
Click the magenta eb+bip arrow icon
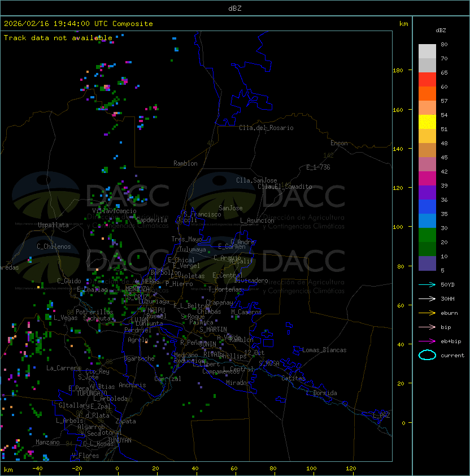[427, 341]
